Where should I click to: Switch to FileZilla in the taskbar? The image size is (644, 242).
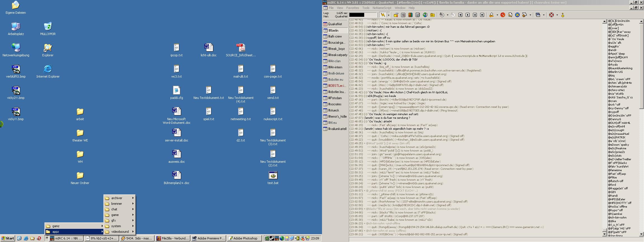[172, 238]
